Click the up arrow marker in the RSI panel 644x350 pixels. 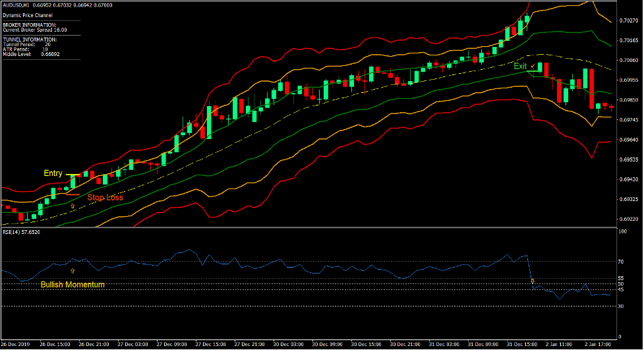[x=73, y=270]
